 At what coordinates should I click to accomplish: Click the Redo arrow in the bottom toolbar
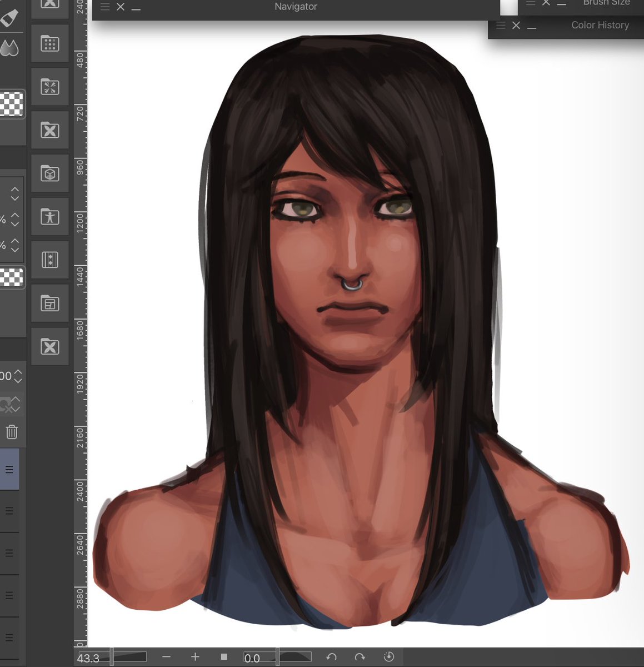[360, 657]
